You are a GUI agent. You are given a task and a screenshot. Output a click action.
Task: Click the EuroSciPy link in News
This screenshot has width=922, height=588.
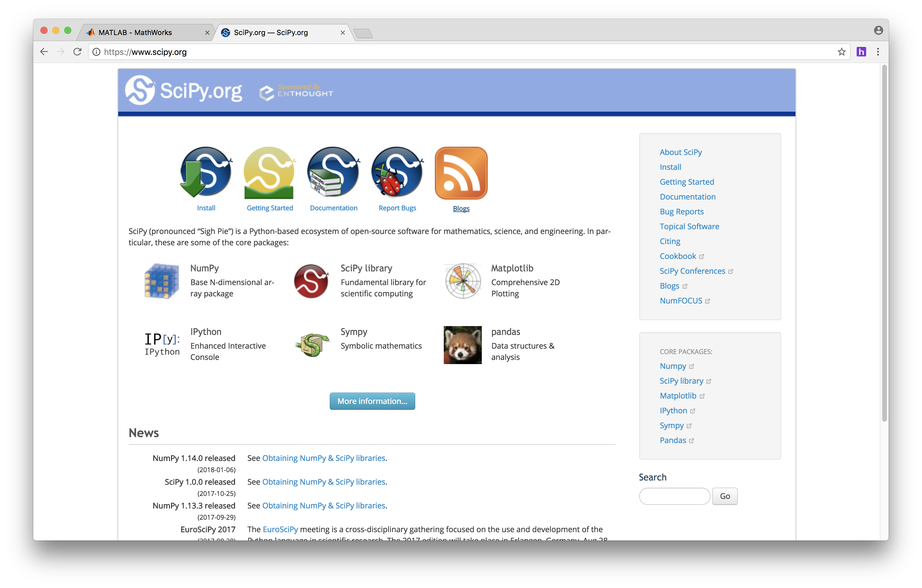[280, 529]
